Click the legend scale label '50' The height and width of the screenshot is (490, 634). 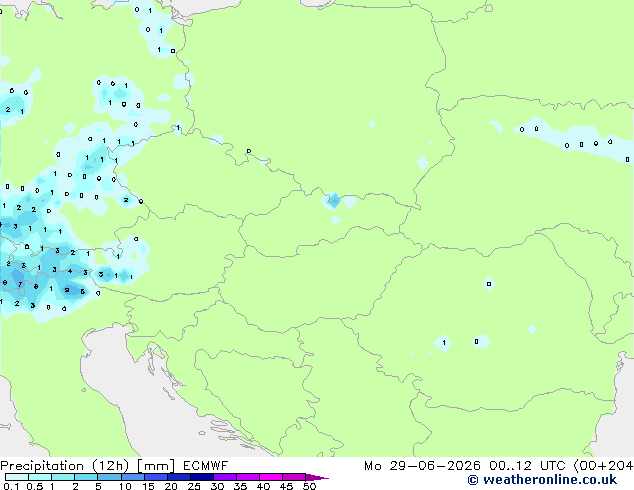point(309,486)
